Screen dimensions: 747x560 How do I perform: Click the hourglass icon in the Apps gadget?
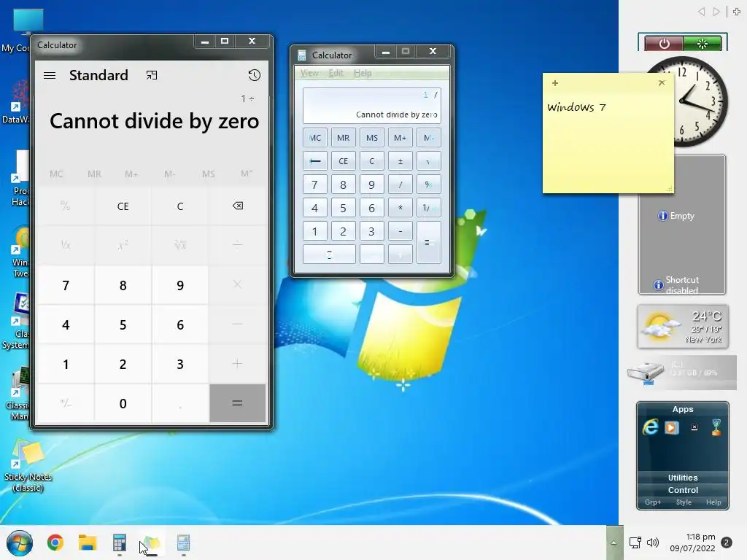click(716, 427)
